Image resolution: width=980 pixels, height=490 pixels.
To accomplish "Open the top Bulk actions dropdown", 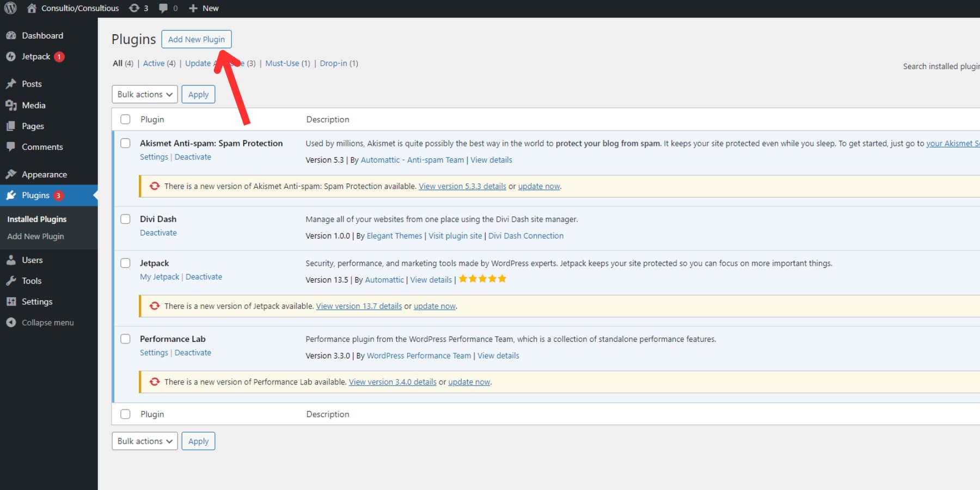I will pos(144,94).
